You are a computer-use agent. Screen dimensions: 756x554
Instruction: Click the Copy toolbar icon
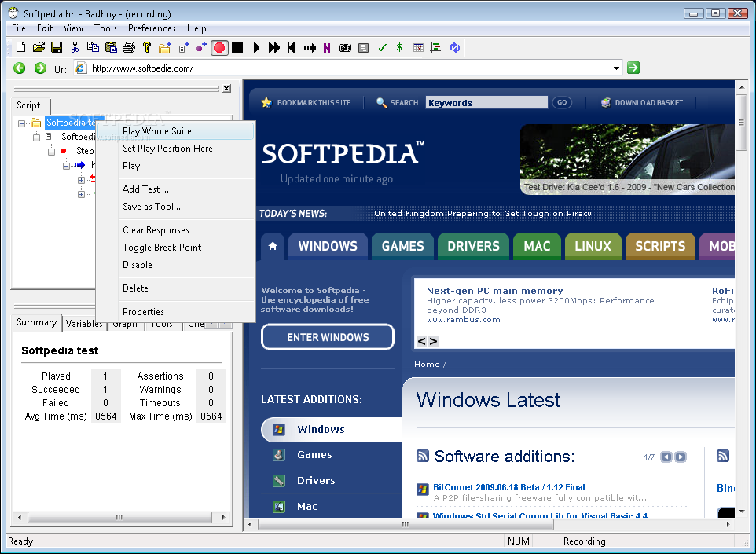point(93,47)
